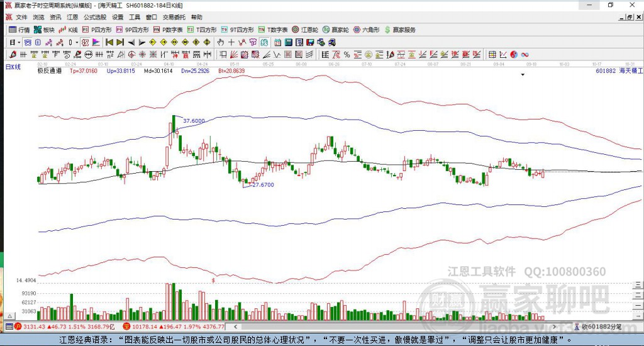Expand the small triangle marker above chart

(523, 75)
